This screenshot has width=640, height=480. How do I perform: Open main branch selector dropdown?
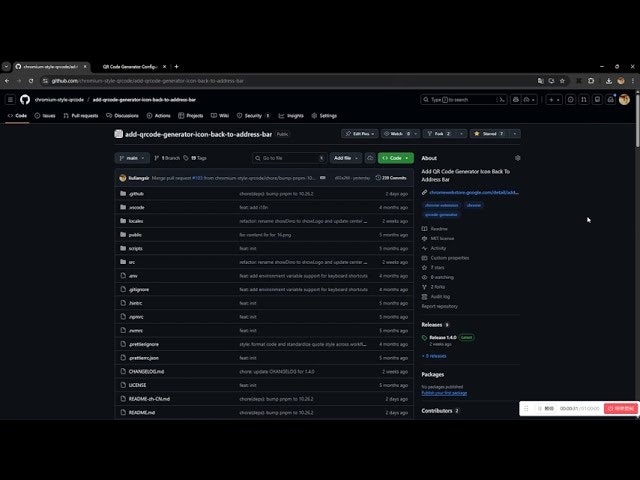(132, 158)
